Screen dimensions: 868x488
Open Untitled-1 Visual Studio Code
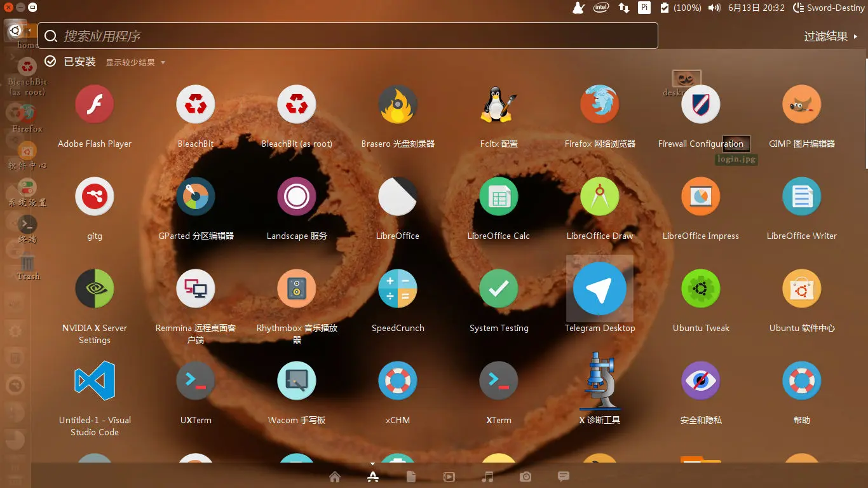[94, 381]
